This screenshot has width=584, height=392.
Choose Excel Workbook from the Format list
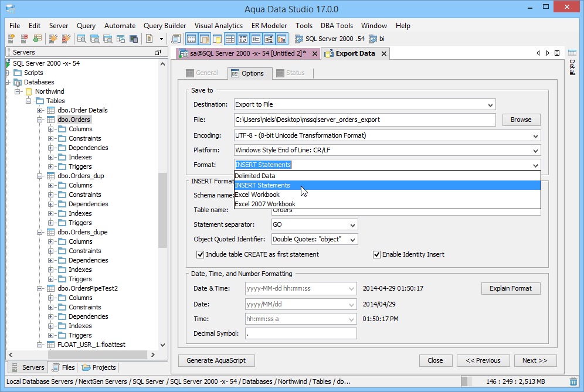pyautogui.click(x=388, y=195)
